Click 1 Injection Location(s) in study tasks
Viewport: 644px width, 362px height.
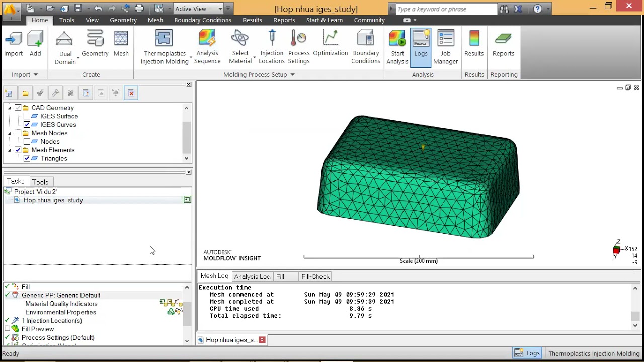pyautogui.click(x=52, y=321)
